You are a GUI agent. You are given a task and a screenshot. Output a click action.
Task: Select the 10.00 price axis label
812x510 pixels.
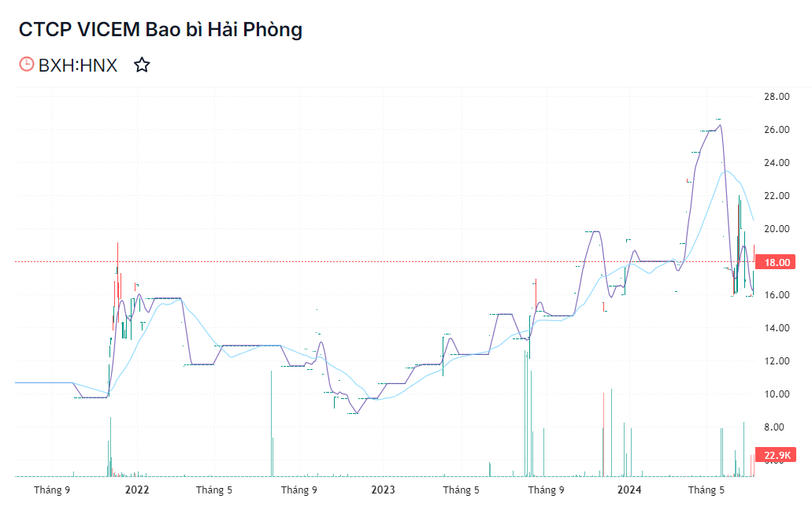click(777, 394)
